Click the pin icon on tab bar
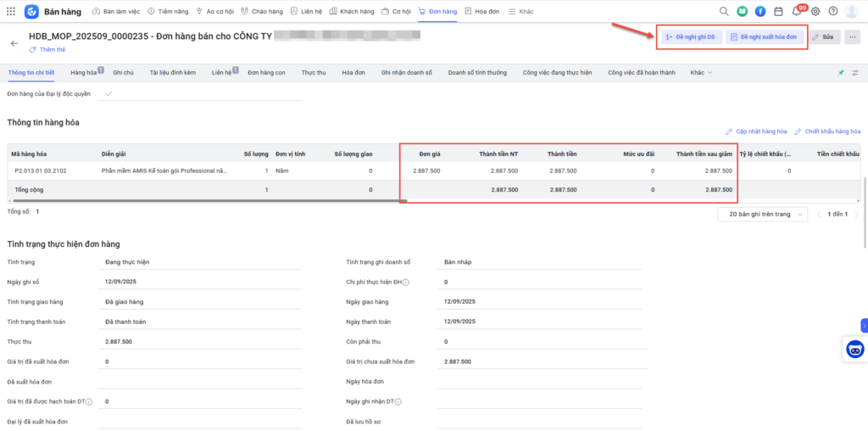This screenshot has width=868, height=431. (841, 73)
